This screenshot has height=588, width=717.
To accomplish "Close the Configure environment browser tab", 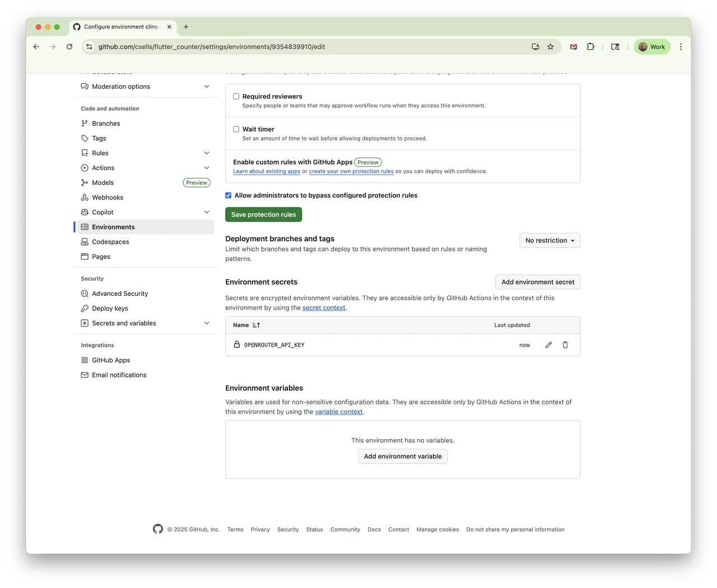I will 169,27.
